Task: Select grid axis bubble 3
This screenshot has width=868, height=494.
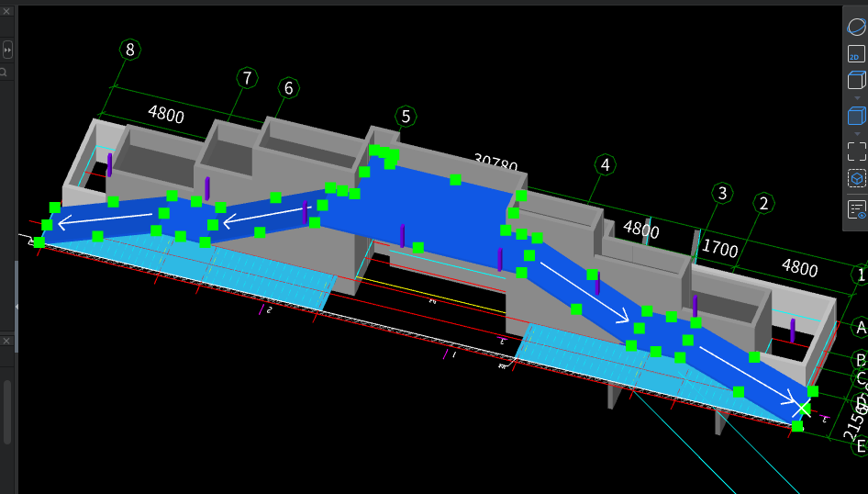Action: 722,193
